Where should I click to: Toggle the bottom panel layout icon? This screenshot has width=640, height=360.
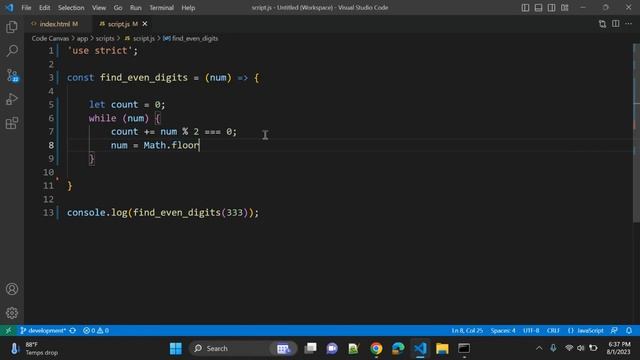click(x=538, y=7)
